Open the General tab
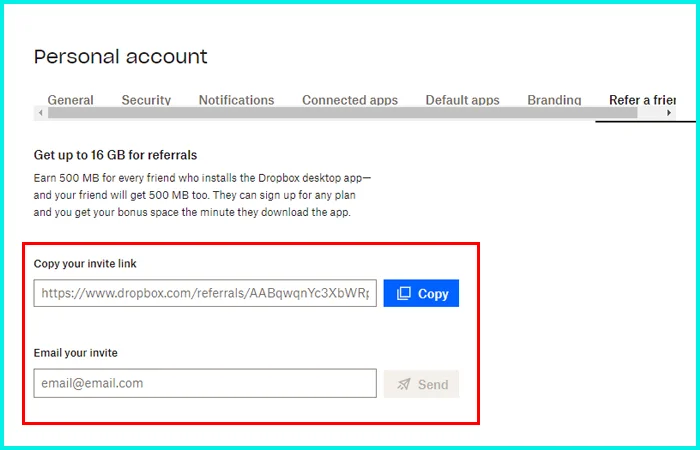This screenshot has width=700, height=450. pos(71,100)
